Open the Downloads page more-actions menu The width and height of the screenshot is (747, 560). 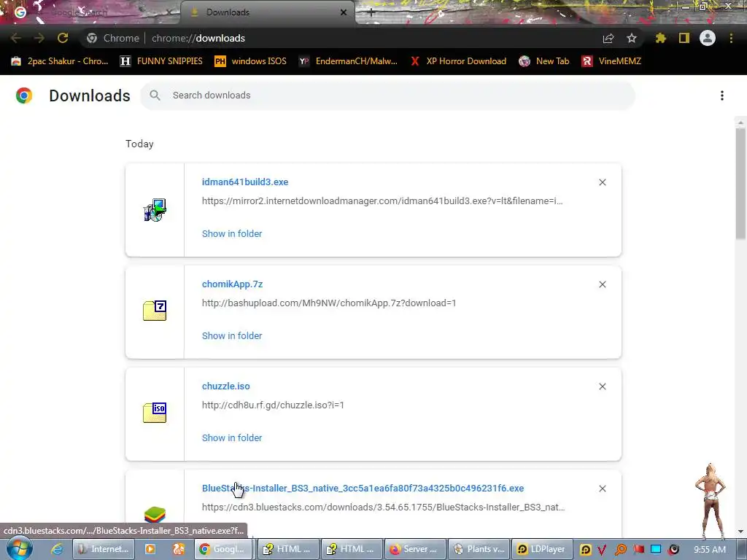(722, 96)
